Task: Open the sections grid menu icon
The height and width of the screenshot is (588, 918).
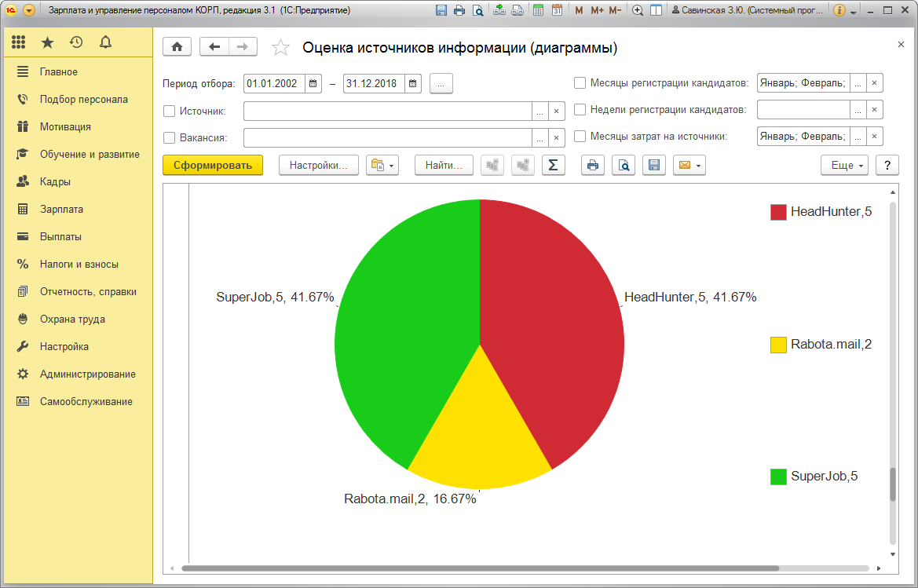Action: click(19, 42)
